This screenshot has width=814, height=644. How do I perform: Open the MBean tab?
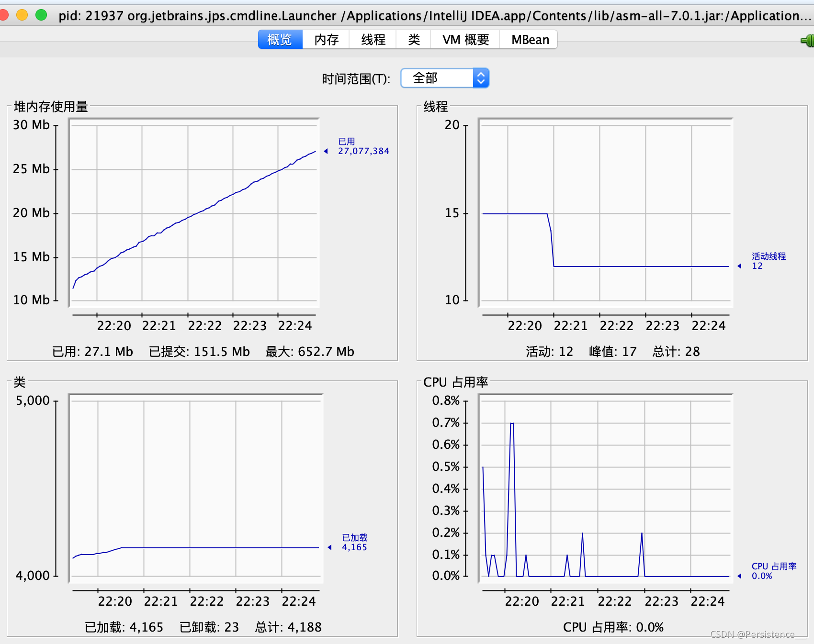[x=530, y=39]
